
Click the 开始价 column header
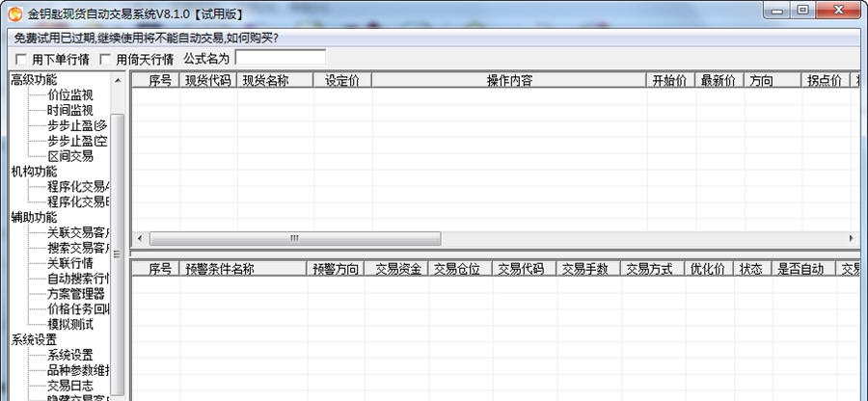671,81
